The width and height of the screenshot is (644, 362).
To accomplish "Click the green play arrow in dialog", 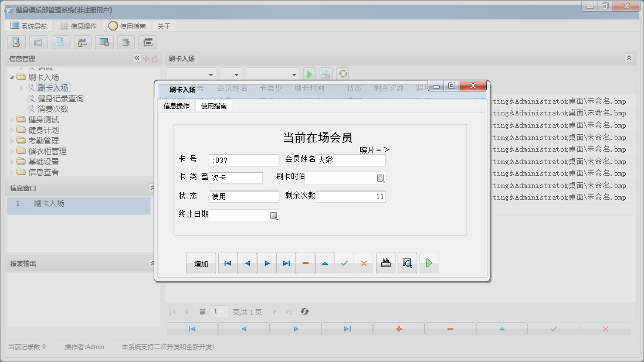I will [429, 264].
